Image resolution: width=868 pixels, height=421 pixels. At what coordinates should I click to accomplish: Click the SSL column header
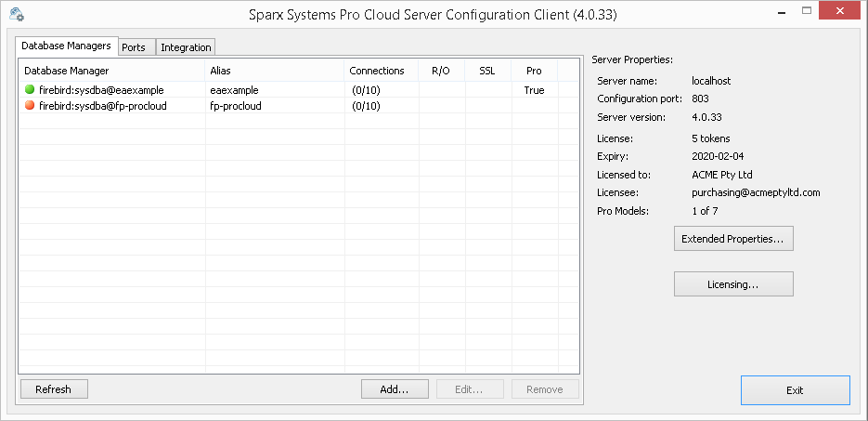click(x=488, y=71)
